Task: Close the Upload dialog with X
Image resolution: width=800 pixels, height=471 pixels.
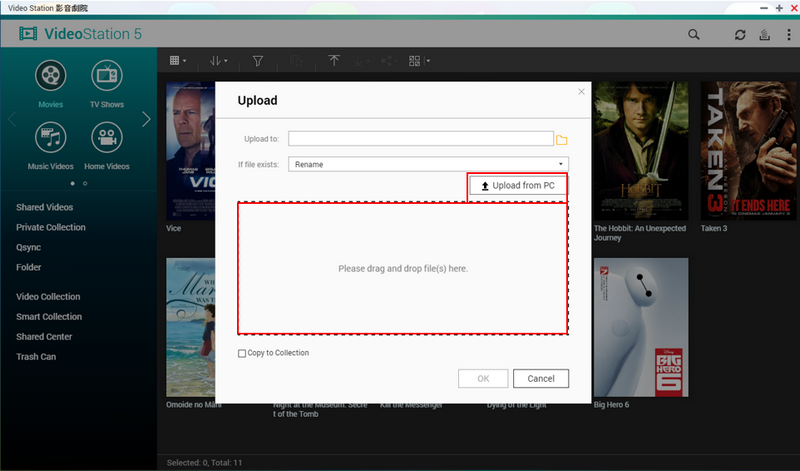Action: (581, 92)
